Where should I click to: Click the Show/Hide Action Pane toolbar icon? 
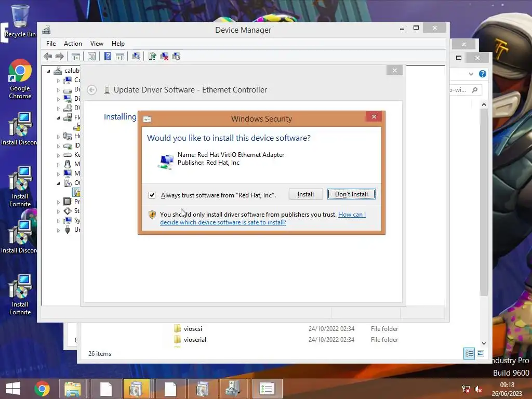tap(120, 56)
